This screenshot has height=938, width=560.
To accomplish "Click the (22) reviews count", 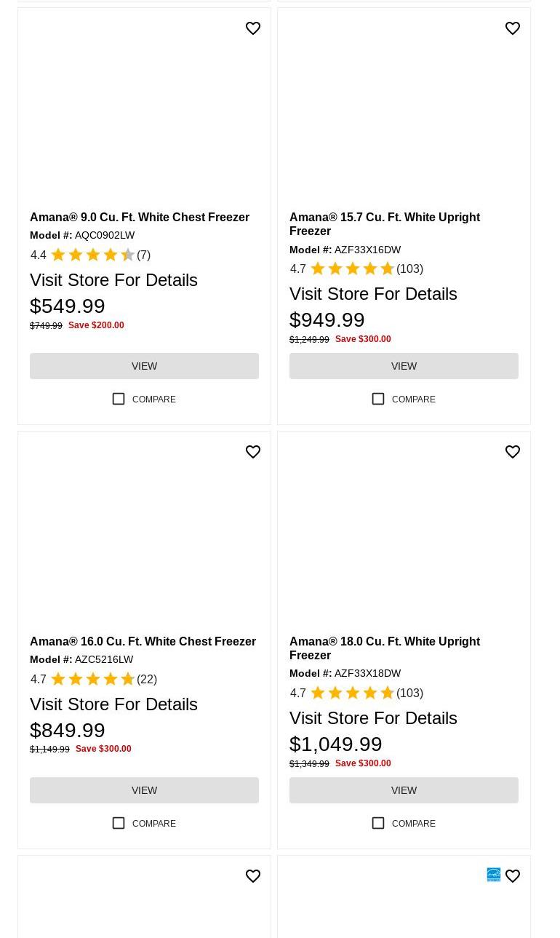I will pyautogui.click(x=147, y=680).
